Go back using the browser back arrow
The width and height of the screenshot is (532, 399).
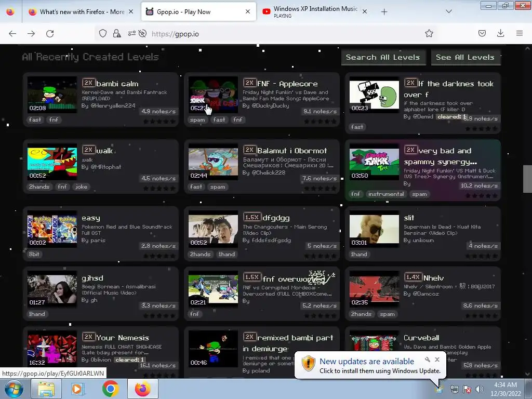12,34
